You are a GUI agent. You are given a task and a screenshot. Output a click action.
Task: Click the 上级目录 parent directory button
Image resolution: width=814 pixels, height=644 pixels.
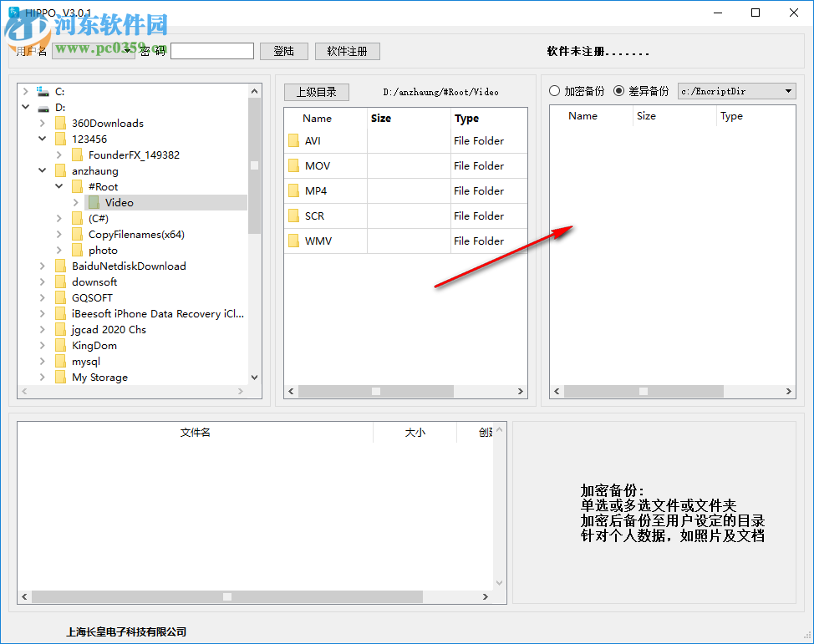(316, 92)
